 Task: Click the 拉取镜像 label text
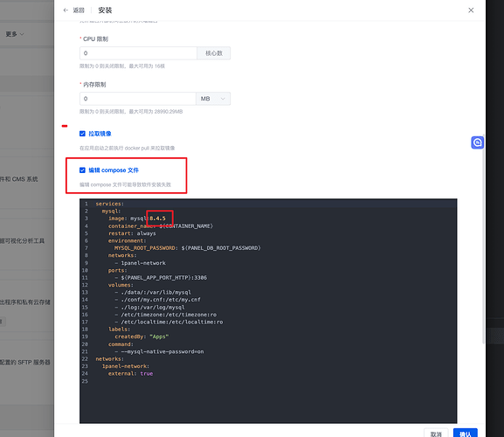[x=100, y=134]
